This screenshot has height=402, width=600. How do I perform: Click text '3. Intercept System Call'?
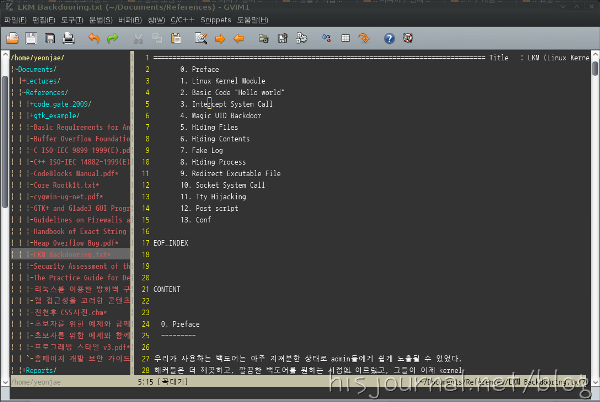227,104
